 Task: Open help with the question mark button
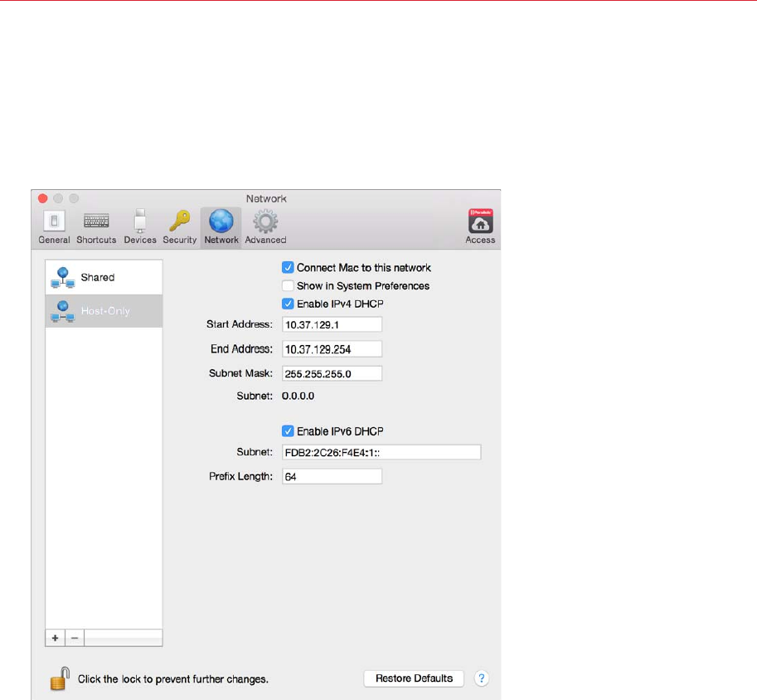[482, 678]
